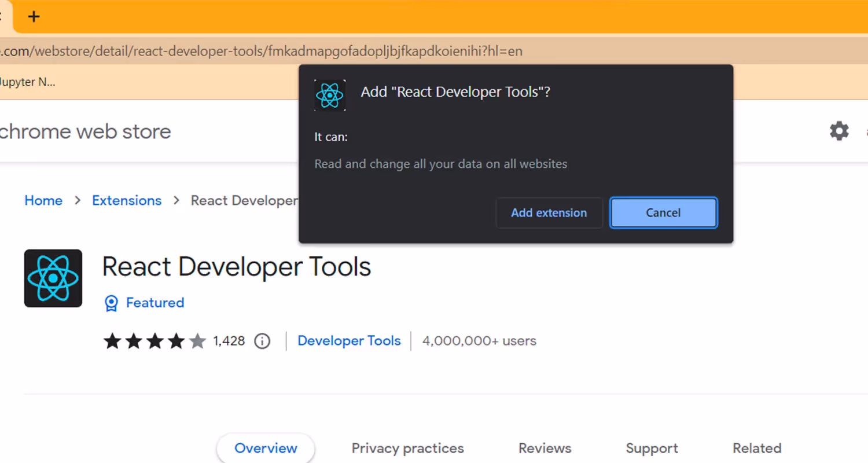Switch to the Privacy practices tab
This screenshot has height=463, width=868.
coord(408,448)
